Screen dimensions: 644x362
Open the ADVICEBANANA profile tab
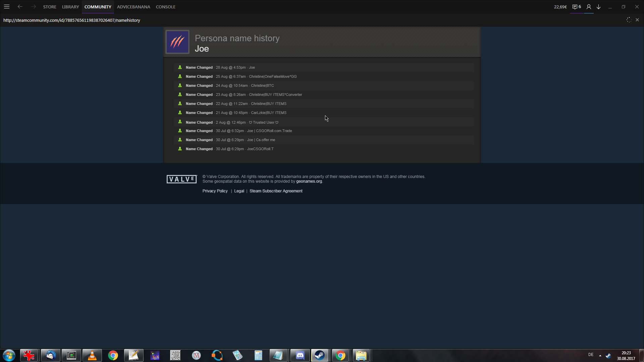pyautogui.click(x=133, y=7)
